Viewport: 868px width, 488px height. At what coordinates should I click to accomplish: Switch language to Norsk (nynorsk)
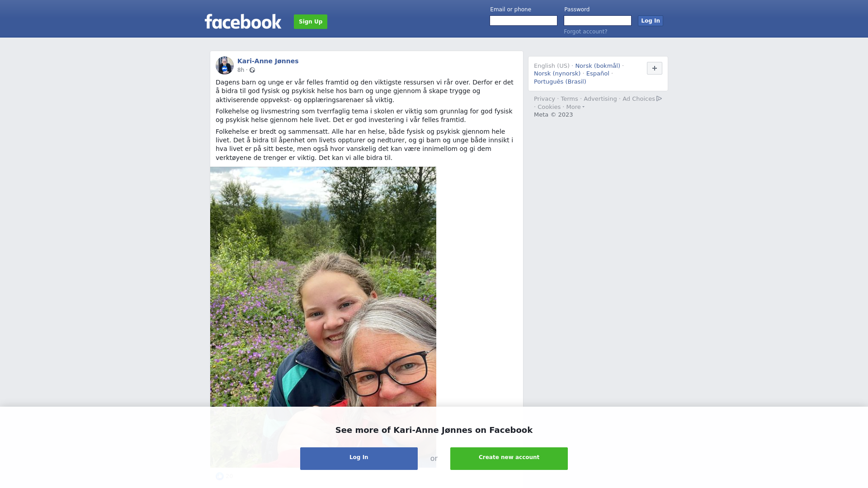pyautogui.click(x=557, y=74)
